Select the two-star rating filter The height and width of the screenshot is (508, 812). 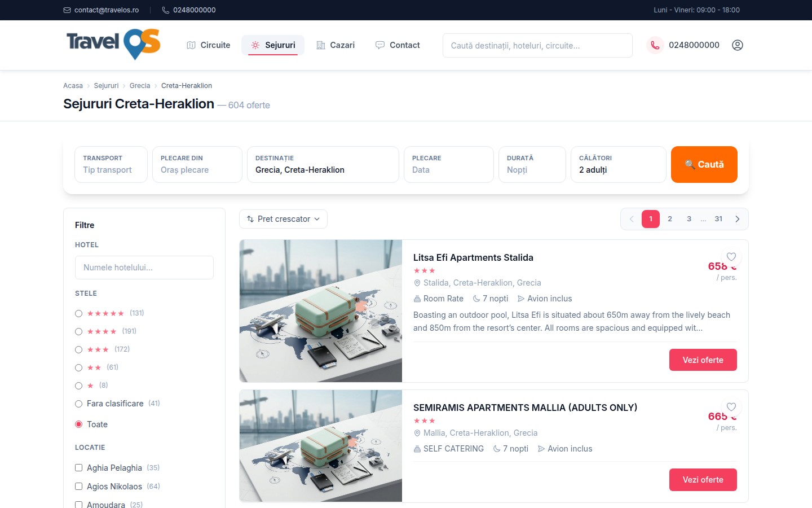[x=79, y=367]
